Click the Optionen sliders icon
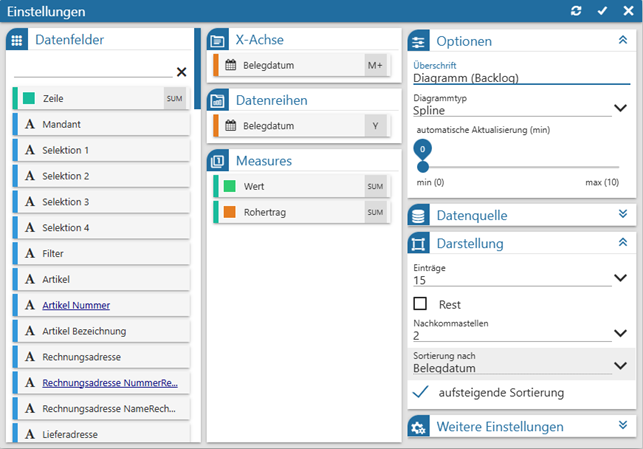Image resolution: width=643 pixels, height=449 pixels. 419,41
